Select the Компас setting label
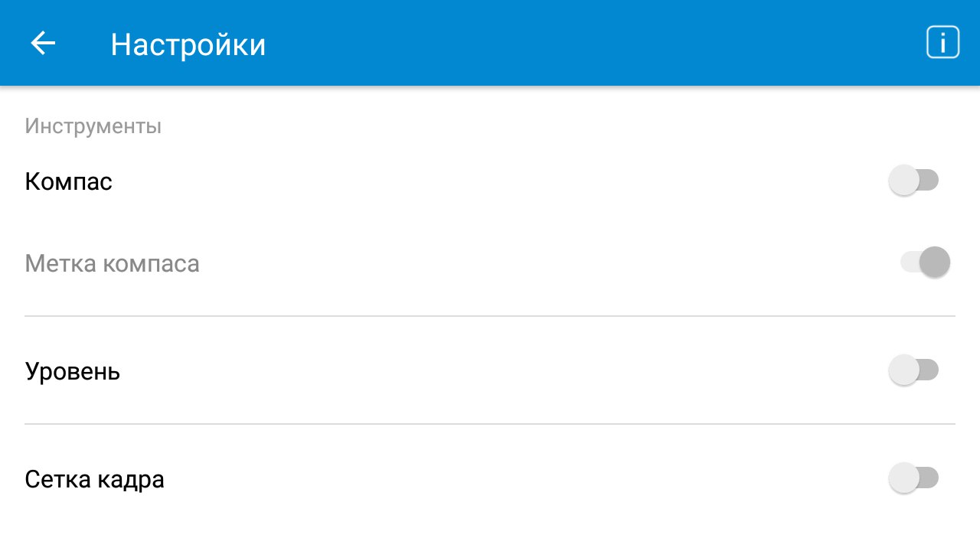This screenshot has width=980, height=551. (x=69, y=182)
